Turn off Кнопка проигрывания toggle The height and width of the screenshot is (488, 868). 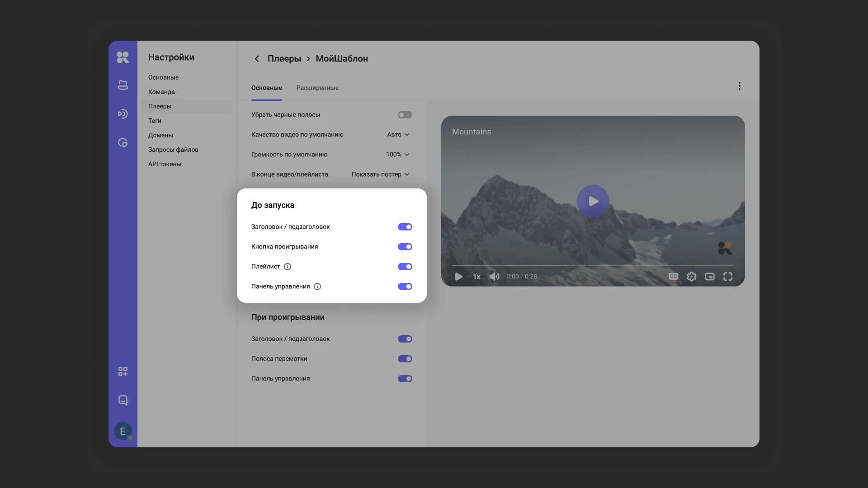pyautogui.click(x=405, y=247)
